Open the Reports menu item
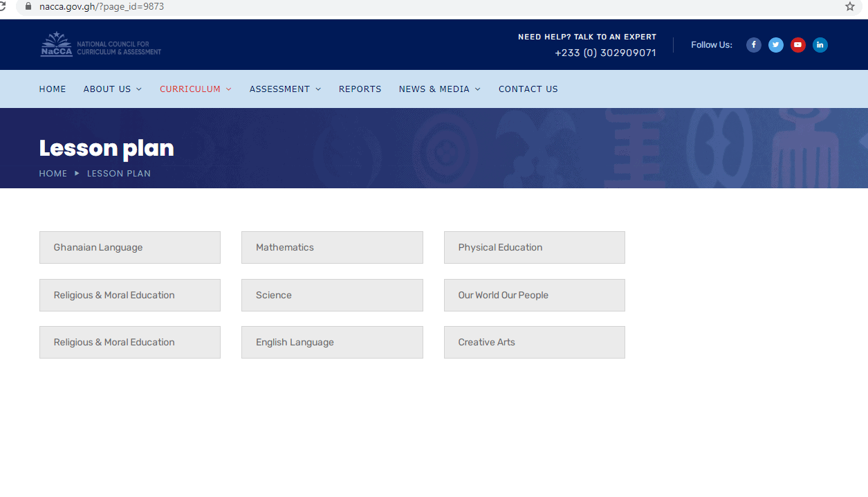The width and height of the screenshot is (868, 497). [x=360, y=89]
